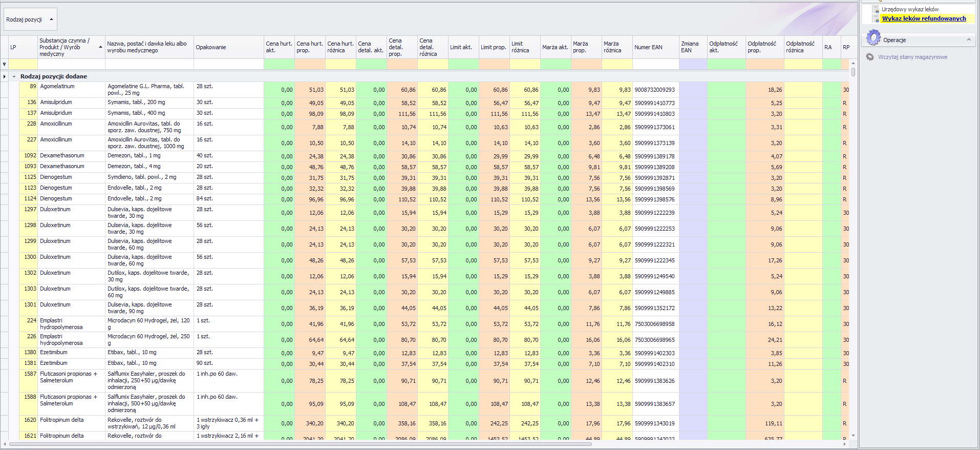This screenshot has height=450, width=980.
Task: Click the vertical scrollbar down arrow
Action: (853, 436)
